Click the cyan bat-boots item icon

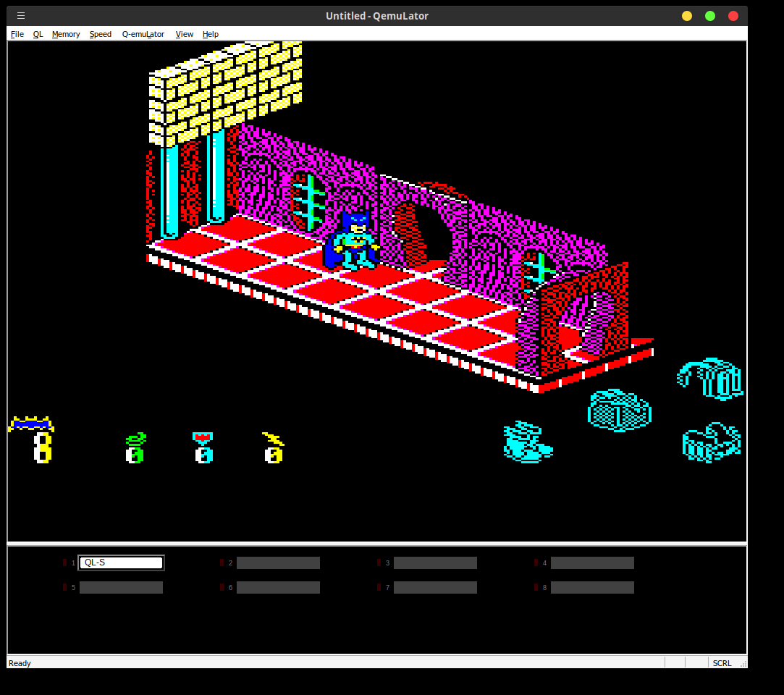pyautogui.click(x=528, y=442)
